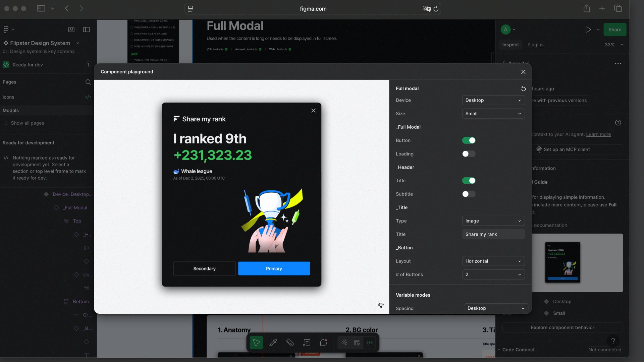Click the Safari reload page icon

coord(436,9)
